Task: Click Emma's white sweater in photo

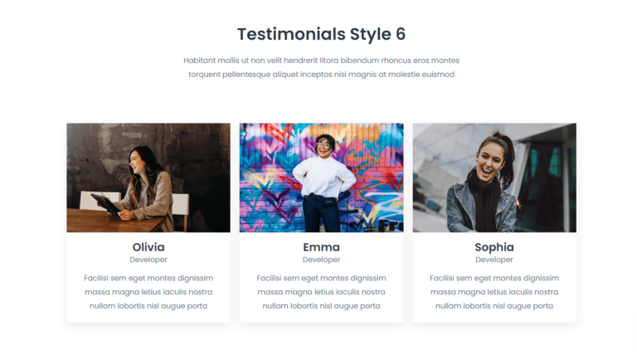Action: 323,177
